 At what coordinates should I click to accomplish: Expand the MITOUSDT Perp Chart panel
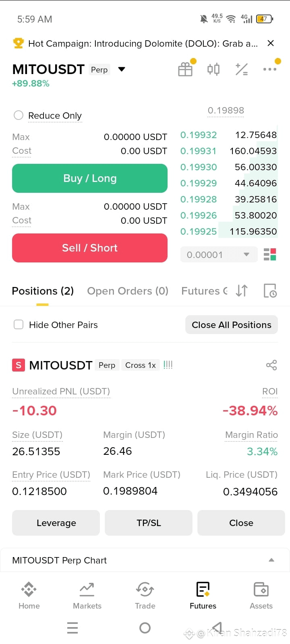click(271, 560)
